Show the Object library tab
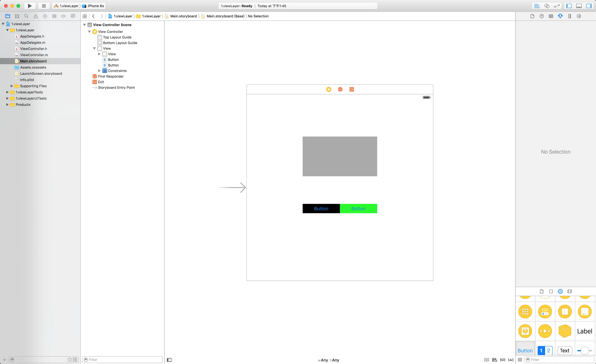Screen dimensions: 596x364 pos(560,291)
